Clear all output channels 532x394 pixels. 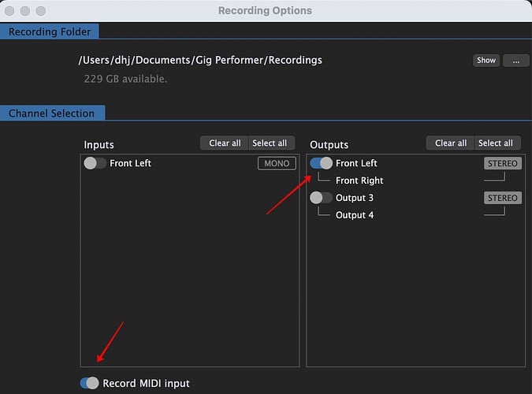[451, 143]
